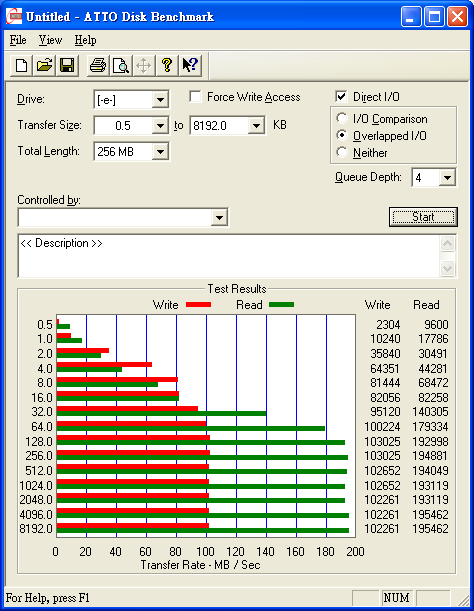Screen dimensions: 474x611
Task: Select Overlapped I/O radio button
Action: click(x=342, y=135)
